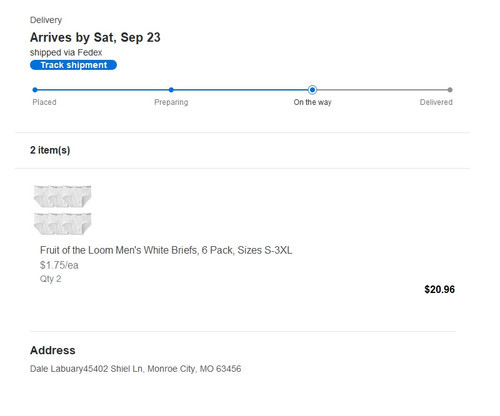Image resolution: width=500 pixels, height=416 pixels.
Task: Click the On the way label
Action: point(312,102)
